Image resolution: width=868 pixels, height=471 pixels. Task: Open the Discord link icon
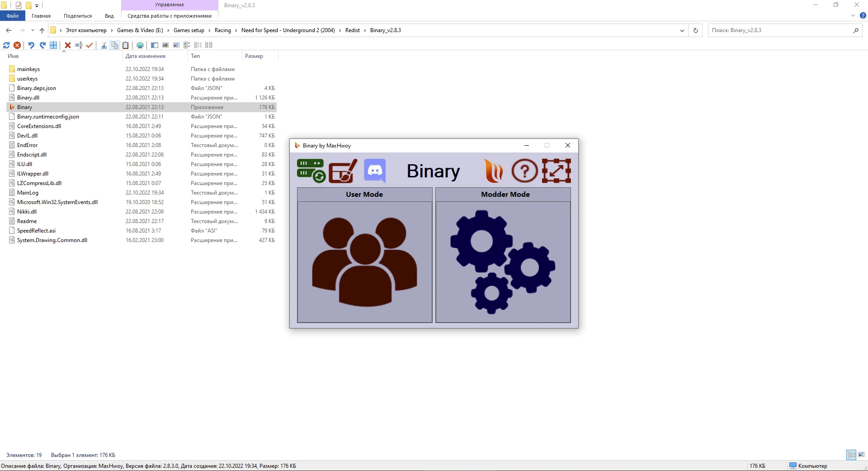click(x=375, y=171)
